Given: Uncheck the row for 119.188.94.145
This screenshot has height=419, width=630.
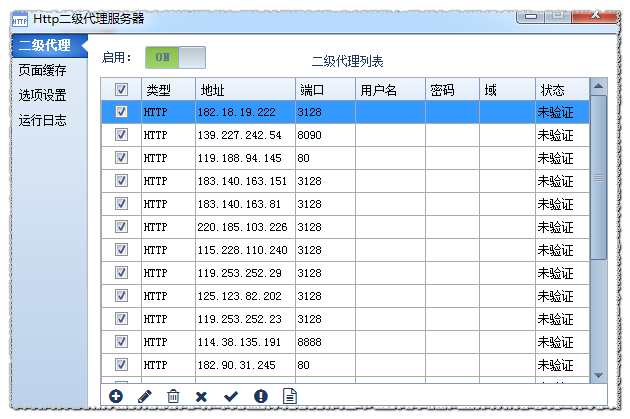Looking at the screenshot, I should [121, 158].
